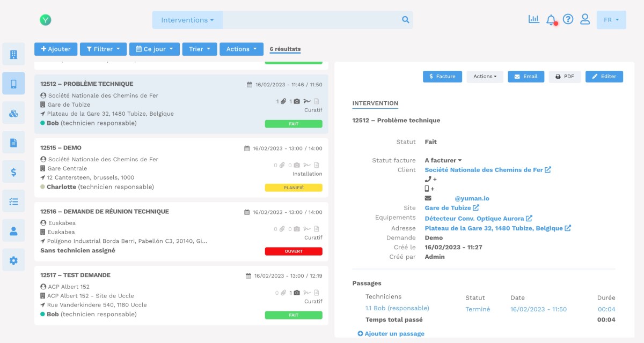Open the dollar invoicing icon in sidebar
Image resolution: width=644 pixels, height=343 pixels.
click(13, 172)
